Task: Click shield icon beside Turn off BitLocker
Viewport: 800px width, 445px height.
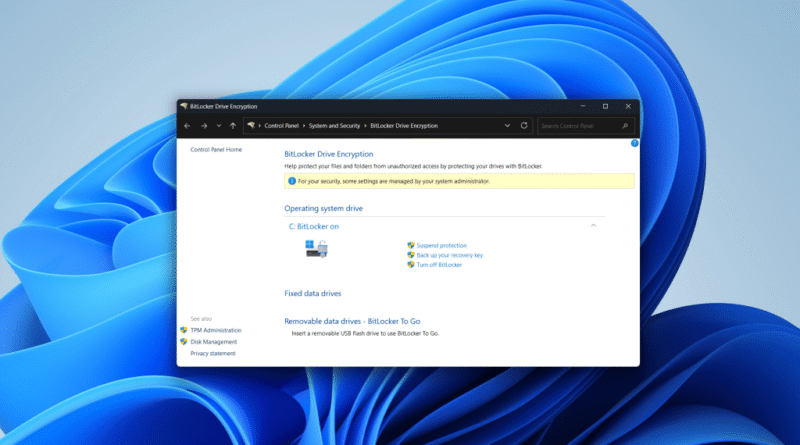Action: click(x=411, y=265)
